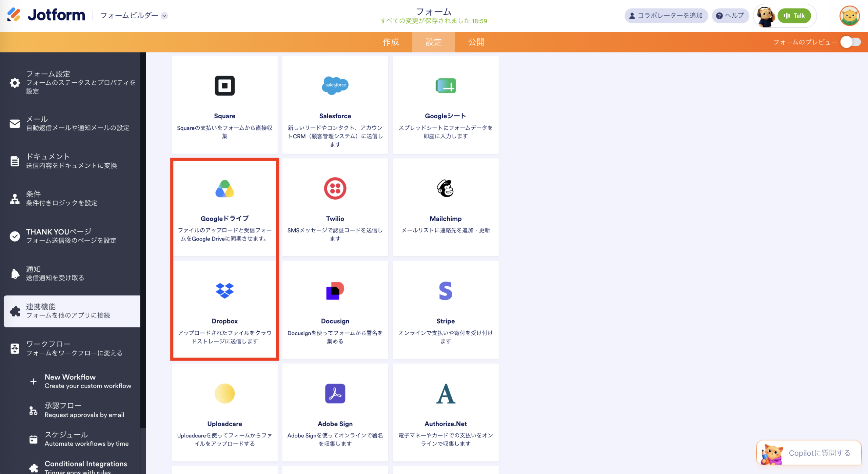This screenshot has height=474, width=868.
Task: Open フォーム設定 in the sidebar
Action: pos(72,83)
